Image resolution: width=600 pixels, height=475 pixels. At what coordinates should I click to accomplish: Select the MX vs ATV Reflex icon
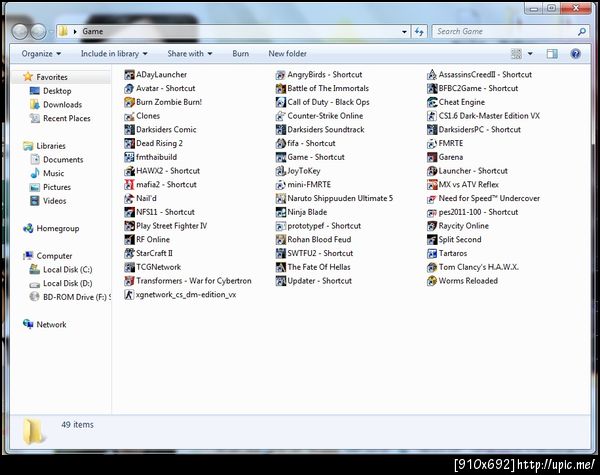point(432,184)
